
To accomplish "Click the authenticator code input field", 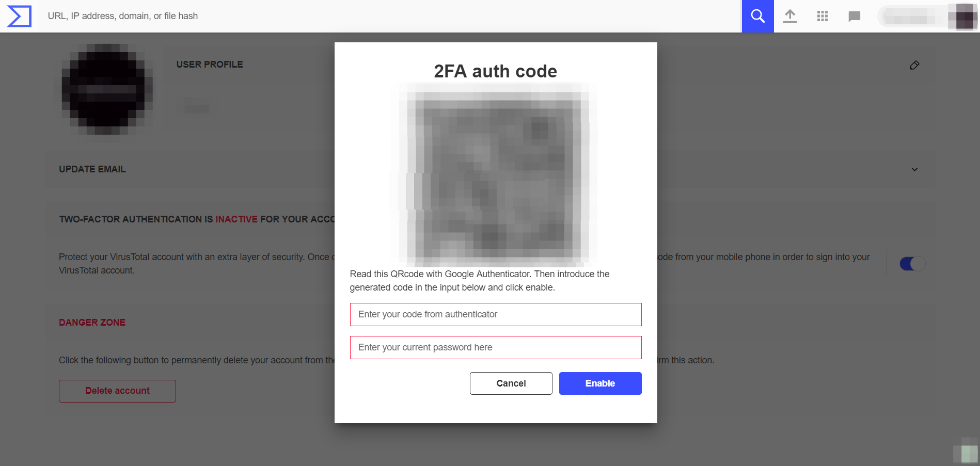I will [x=496, y=314].
